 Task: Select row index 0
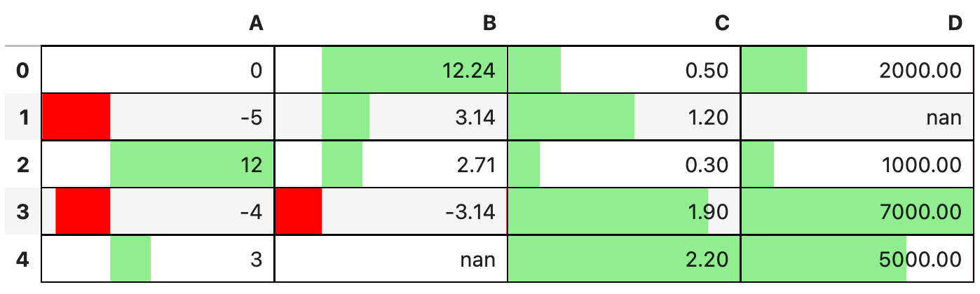(x=22, y=70)
